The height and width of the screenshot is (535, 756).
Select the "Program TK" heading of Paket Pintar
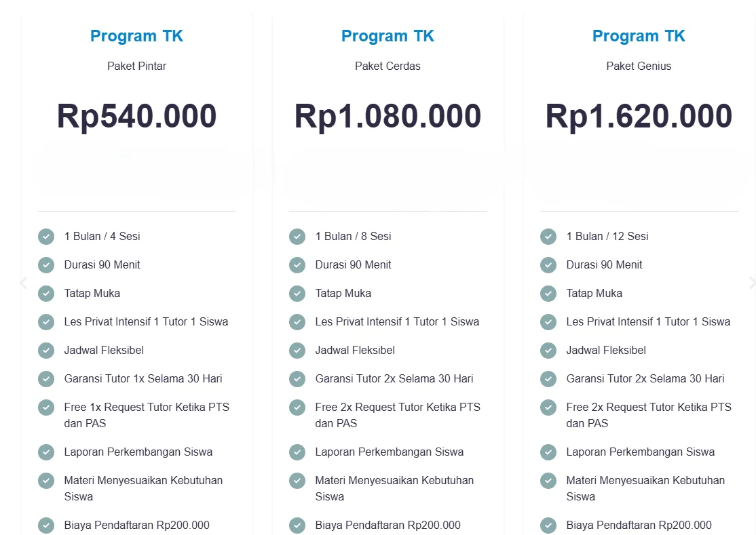[136, 36]
